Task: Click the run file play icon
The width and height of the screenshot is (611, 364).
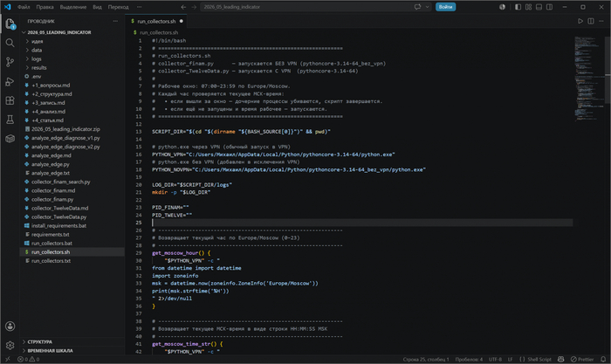Action: [x=580, y=21]
